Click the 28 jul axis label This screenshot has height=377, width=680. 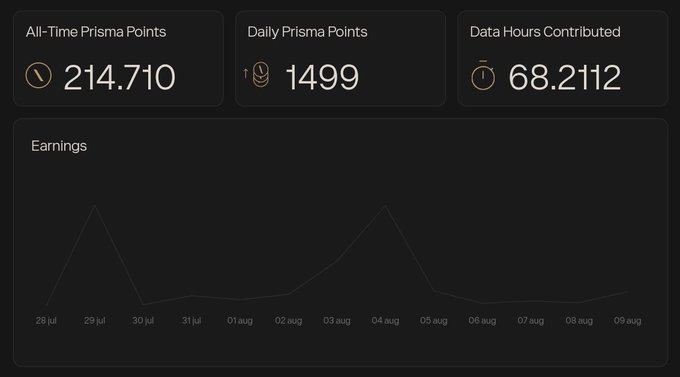(46, 321)
